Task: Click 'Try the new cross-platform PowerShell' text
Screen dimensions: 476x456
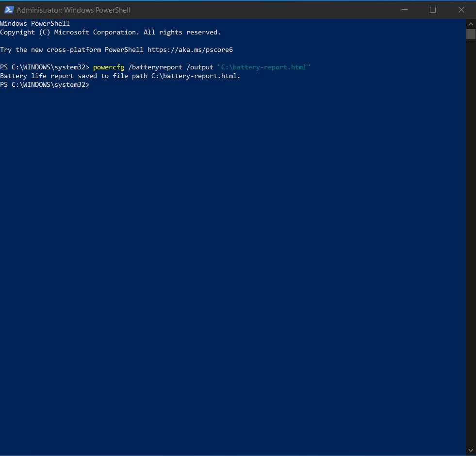Action: pyautogui.click(x=72, y=50)
